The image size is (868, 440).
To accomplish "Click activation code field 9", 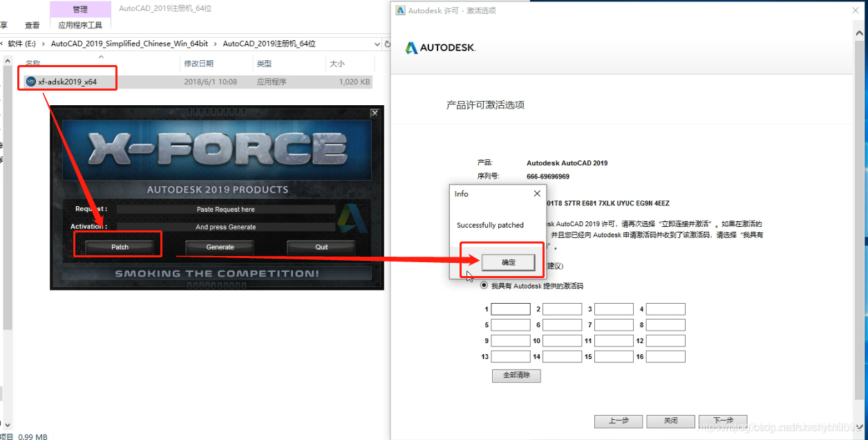I will click(511, 341).
